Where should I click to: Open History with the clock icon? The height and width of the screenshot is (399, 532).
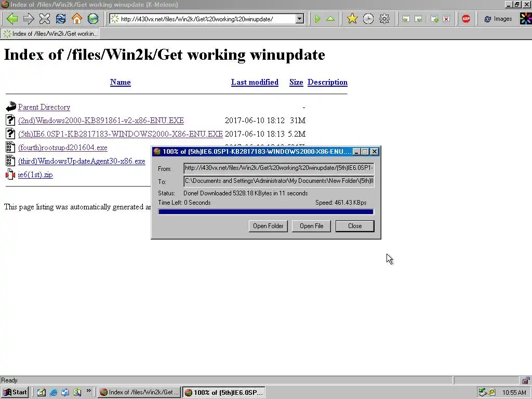coord(368,19)
